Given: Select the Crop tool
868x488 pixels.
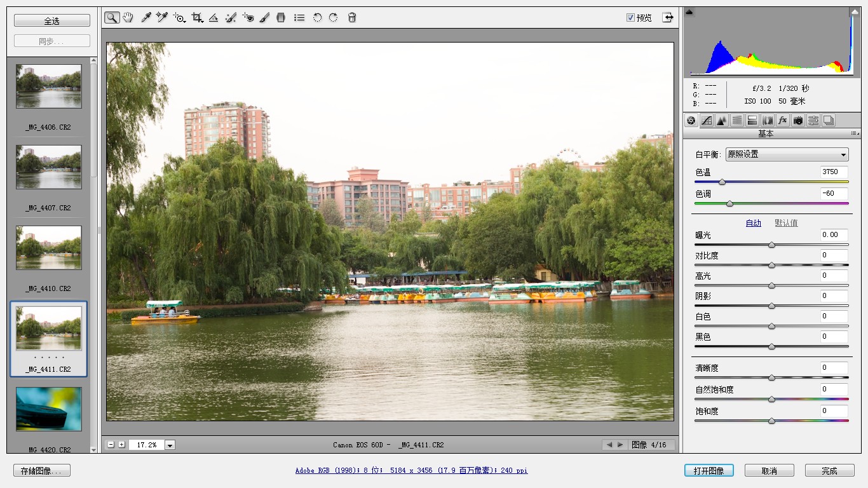Looking at the screenshot, I should [198, 18].
